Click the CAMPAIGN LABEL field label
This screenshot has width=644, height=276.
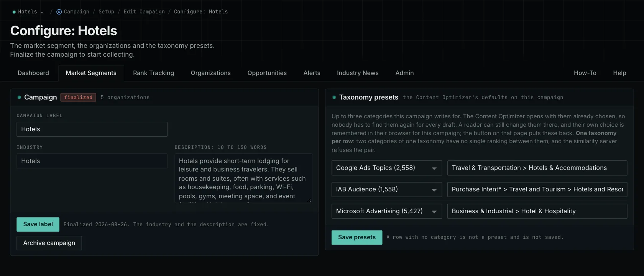pyautogui.click(x=39, y=116)
